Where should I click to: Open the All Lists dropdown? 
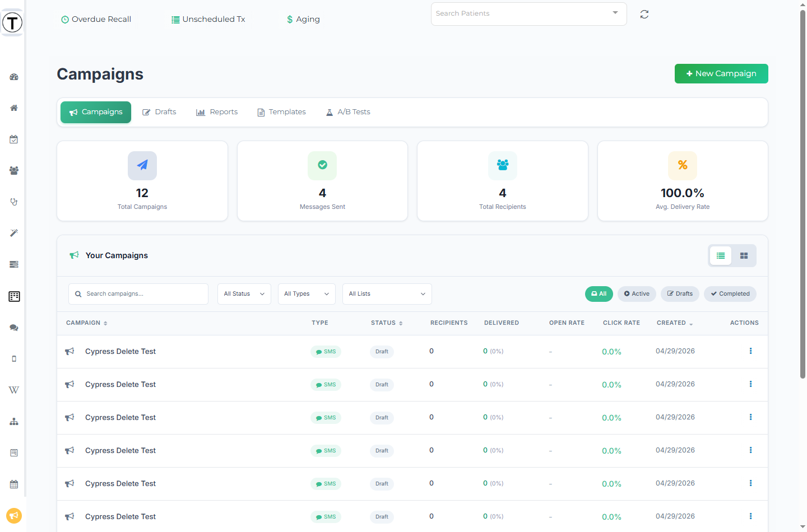click(387, 294)
